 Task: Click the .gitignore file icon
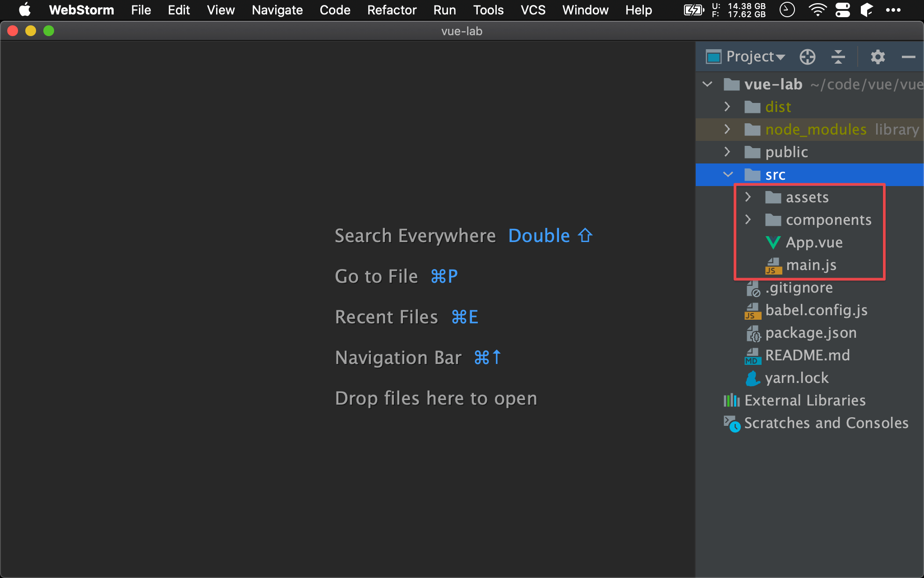pos(753,288)
